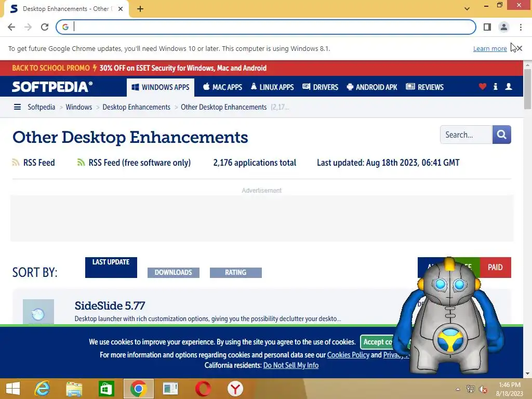The width and height of the screenshot is (532, 399).
Task: Open the Learn more link
Action: coord(490,48)
